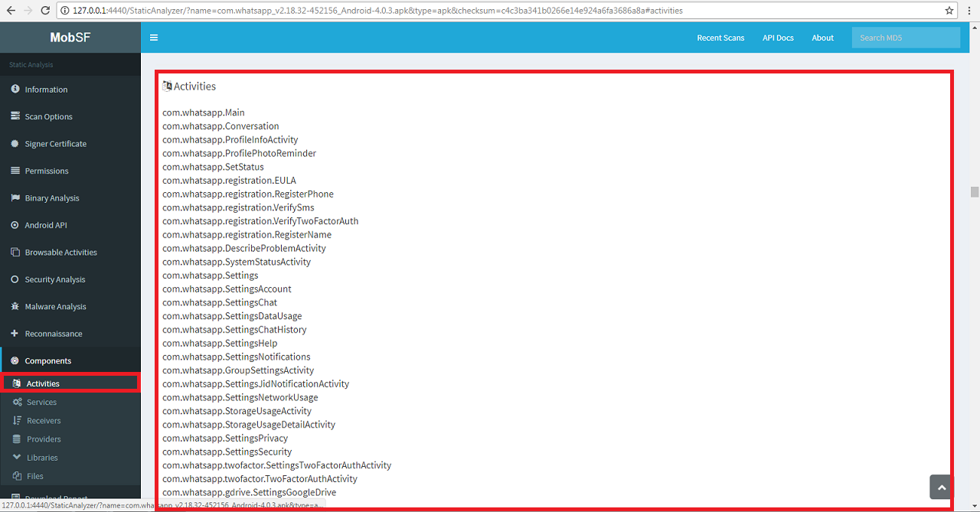This screenshot has width=980, height=512.
Task: Click the Security Analysis icon
Action: (15, 279)
